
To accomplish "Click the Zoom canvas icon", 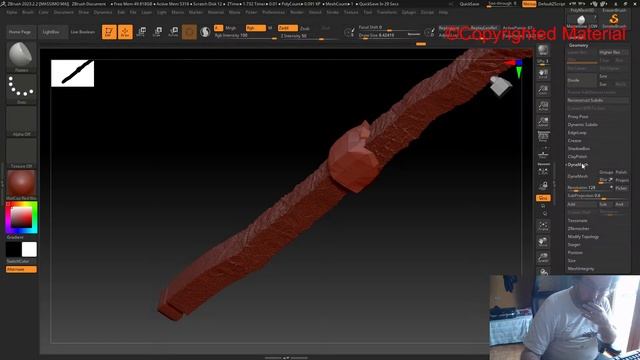I will pyautogui.click(x=543, y=90).
